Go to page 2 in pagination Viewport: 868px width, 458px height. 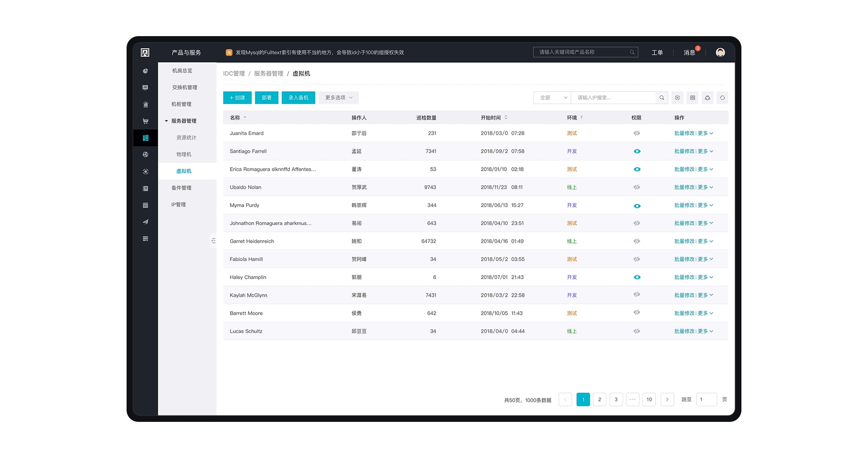599,399
